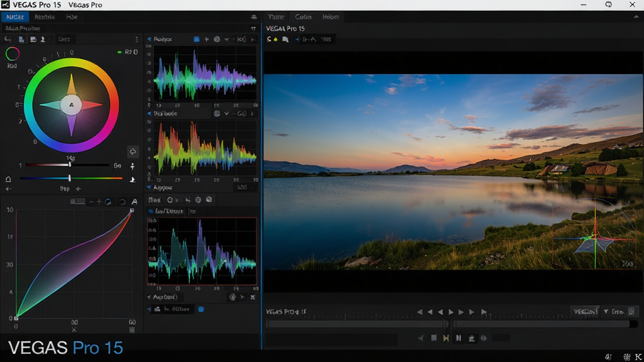Click the left arrow below the hue slider
The height and width of the screenshot is (362, 644).
[x=8, y=189]
